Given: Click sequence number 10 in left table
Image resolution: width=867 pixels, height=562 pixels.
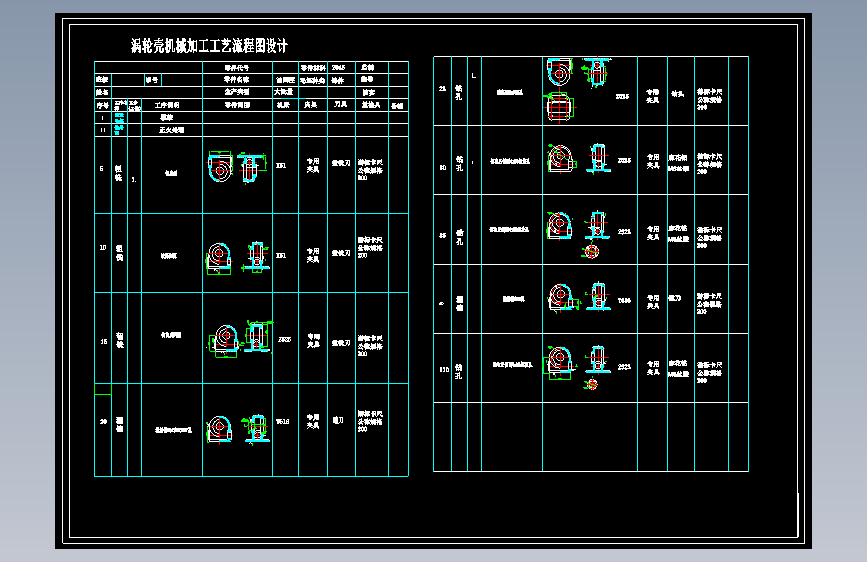Looking at the screenshot, I should tap(103, 247).
